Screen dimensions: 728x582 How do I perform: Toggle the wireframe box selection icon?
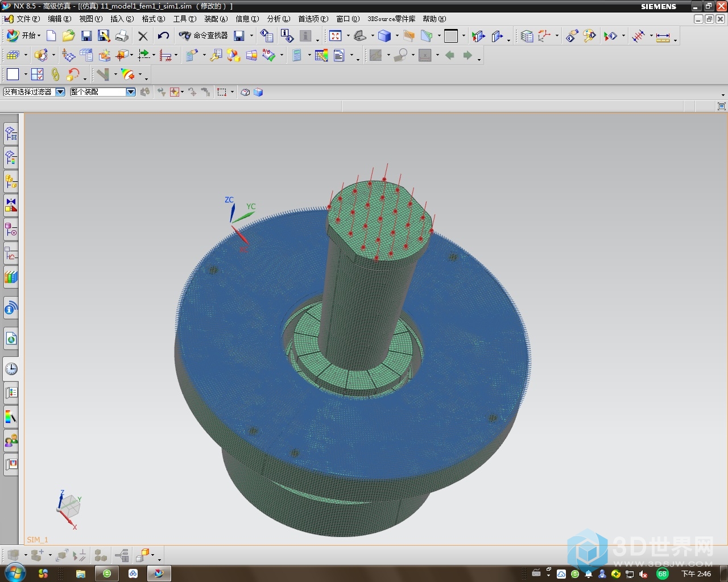pyautogui.click(x=245, y=92)
